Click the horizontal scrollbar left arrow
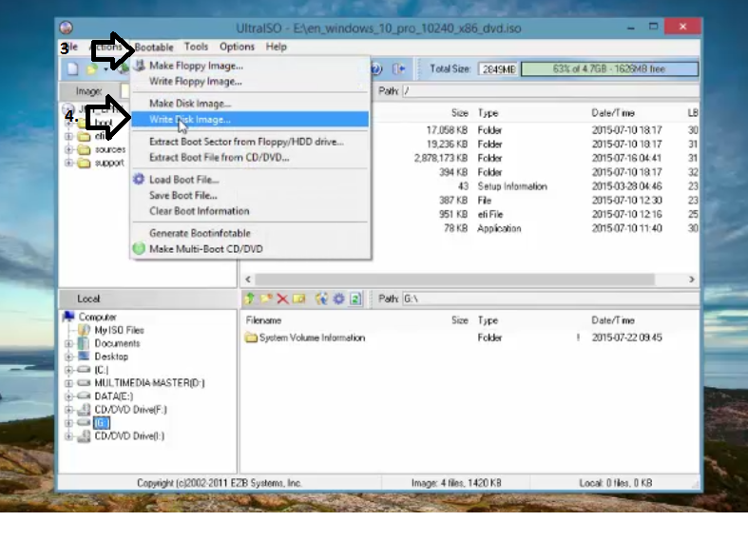The height and width of the screenshot is (560, 748). point(247,279)
